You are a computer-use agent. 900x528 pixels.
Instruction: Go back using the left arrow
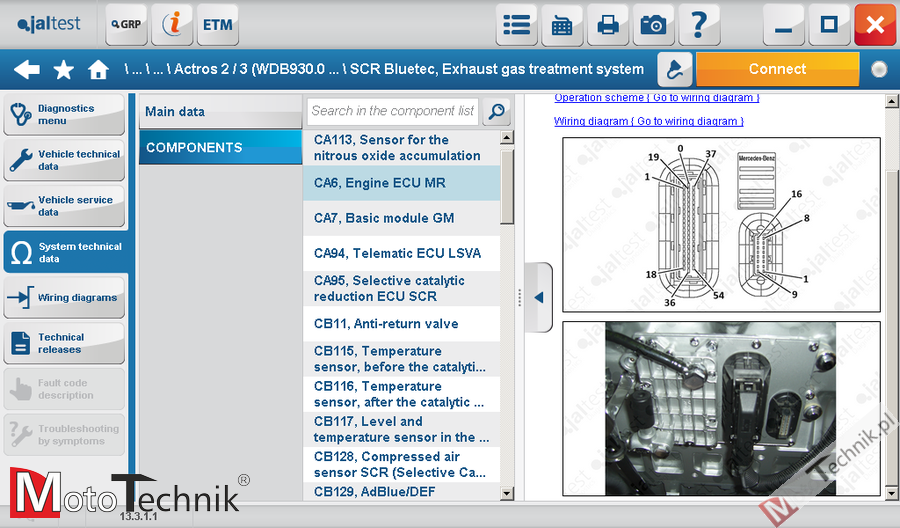[x=27, y=70]
